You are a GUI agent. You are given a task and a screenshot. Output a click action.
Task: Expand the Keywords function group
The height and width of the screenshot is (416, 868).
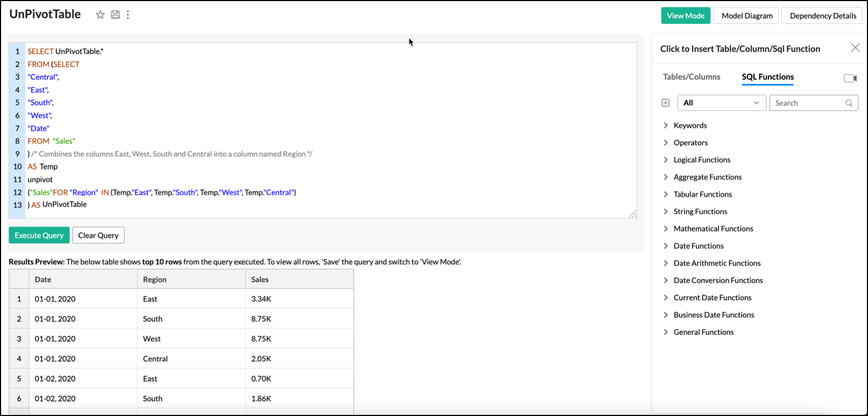coord(666,125)
